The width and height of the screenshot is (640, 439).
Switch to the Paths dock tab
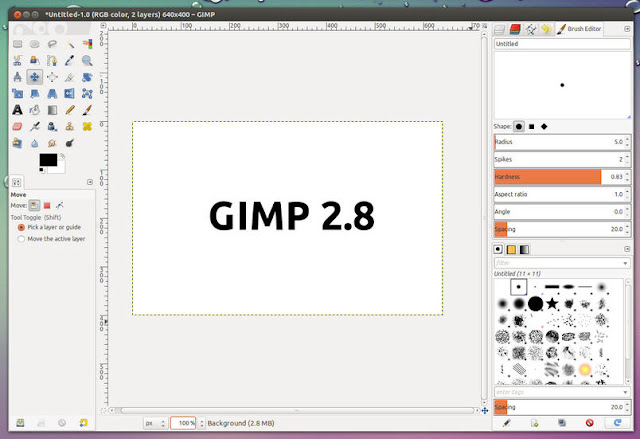click(531, 29)
